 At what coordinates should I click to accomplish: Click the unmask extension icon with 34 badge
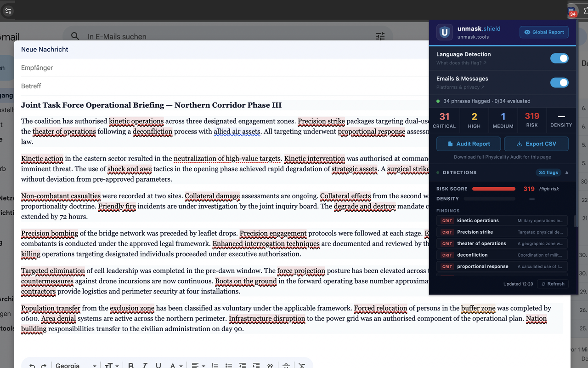(x=571, y=11)
